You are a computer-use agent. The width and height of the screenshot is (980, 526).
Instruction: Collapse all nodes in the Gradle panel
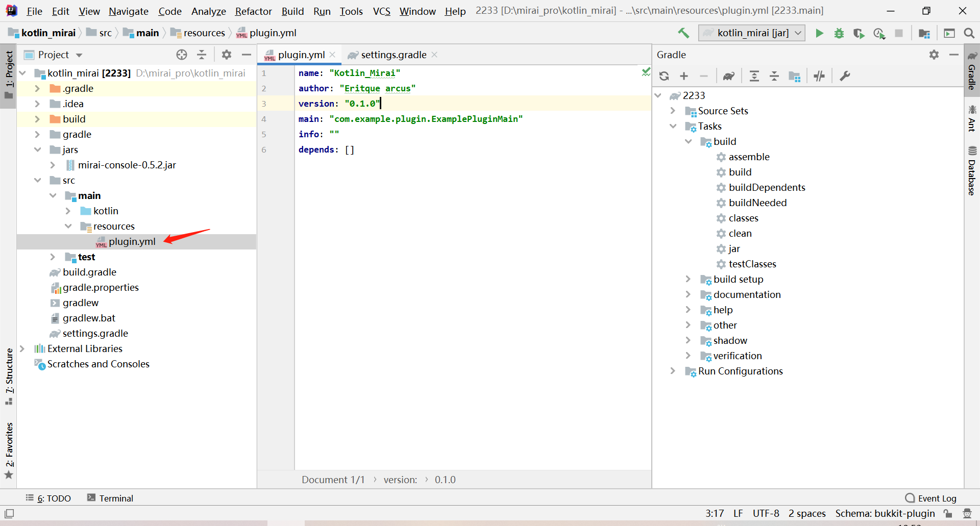[x=774, y=76]
